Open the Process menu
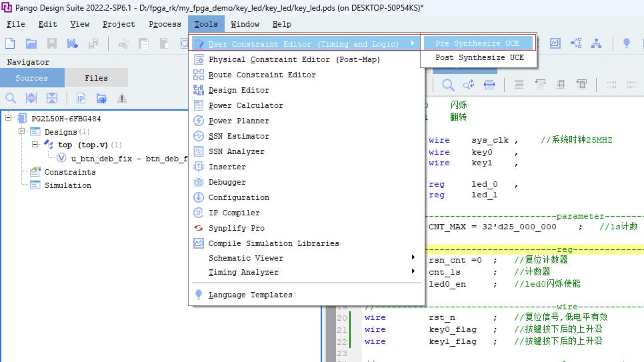This screenshot has height=362, width=644. click(x=165, y=24)
